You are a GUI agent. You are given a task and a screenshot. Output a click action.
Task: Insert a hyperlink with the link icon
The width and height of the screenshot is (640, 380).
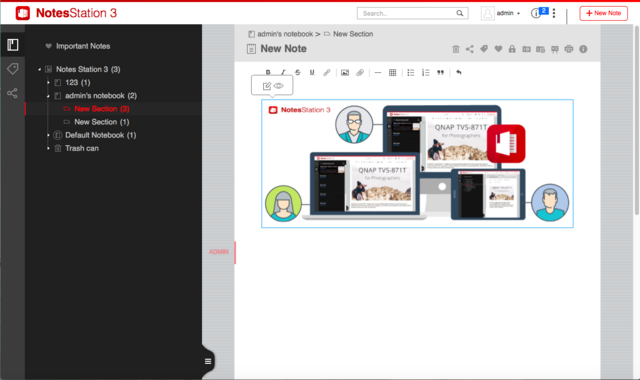(x=327, y=73)
